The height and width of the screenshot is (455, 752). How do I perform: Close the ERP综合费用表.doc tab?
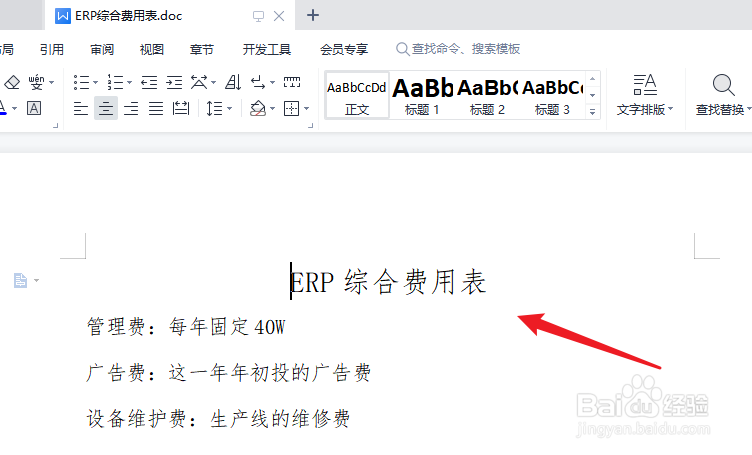click(x=279, y=16)
